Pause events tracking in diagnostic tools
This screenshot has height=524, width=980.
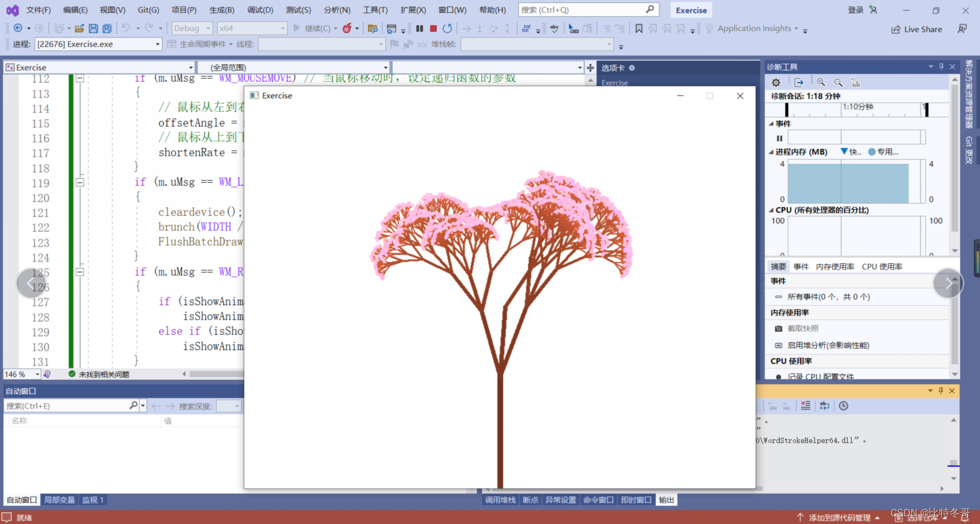pos(779,138)
